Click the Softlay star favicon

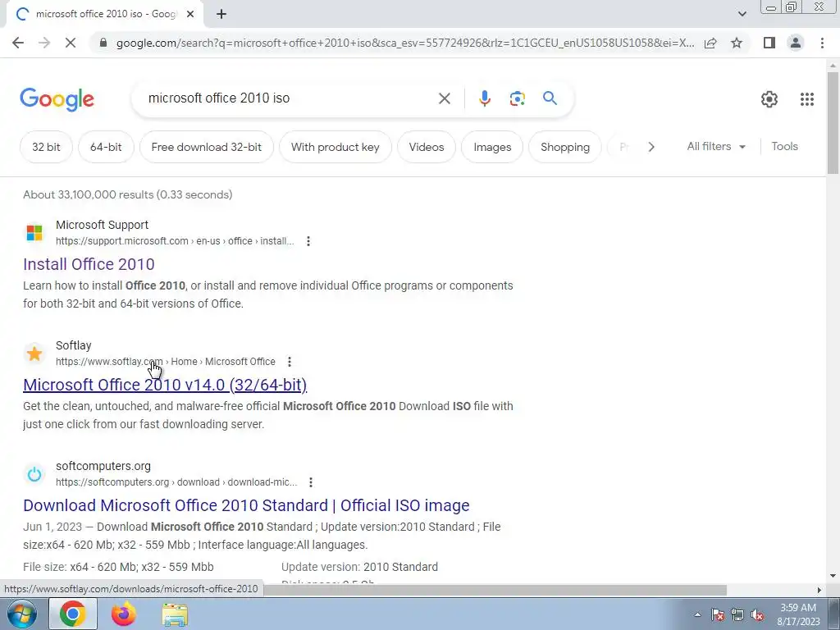34,354
